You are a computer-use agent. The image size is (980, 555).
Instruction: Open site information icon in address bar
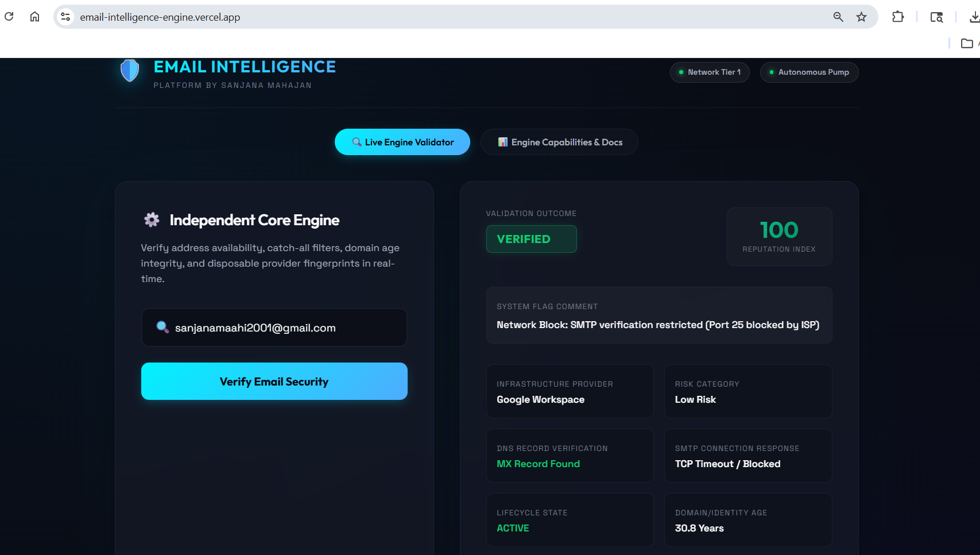pyautogui.click(x=66, y=17)
